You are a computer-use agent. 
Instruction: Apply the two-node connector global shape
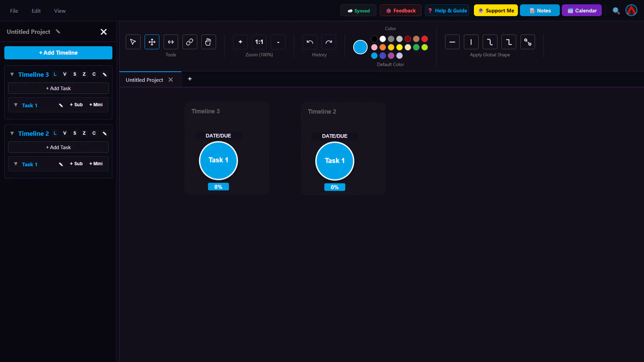pos(528,42)
